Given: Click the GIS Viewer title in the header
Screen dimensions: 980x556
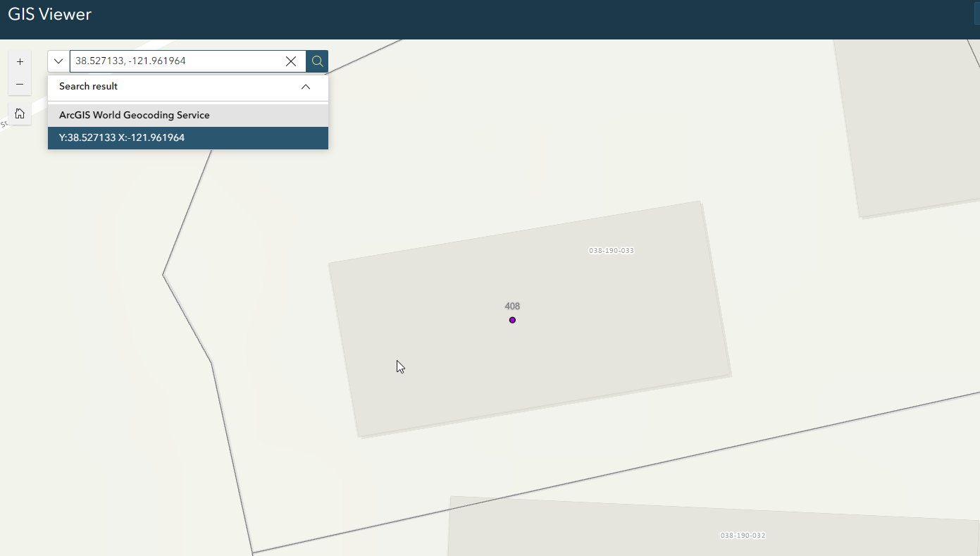Looking at the screenshot, I should coord(49,13).
